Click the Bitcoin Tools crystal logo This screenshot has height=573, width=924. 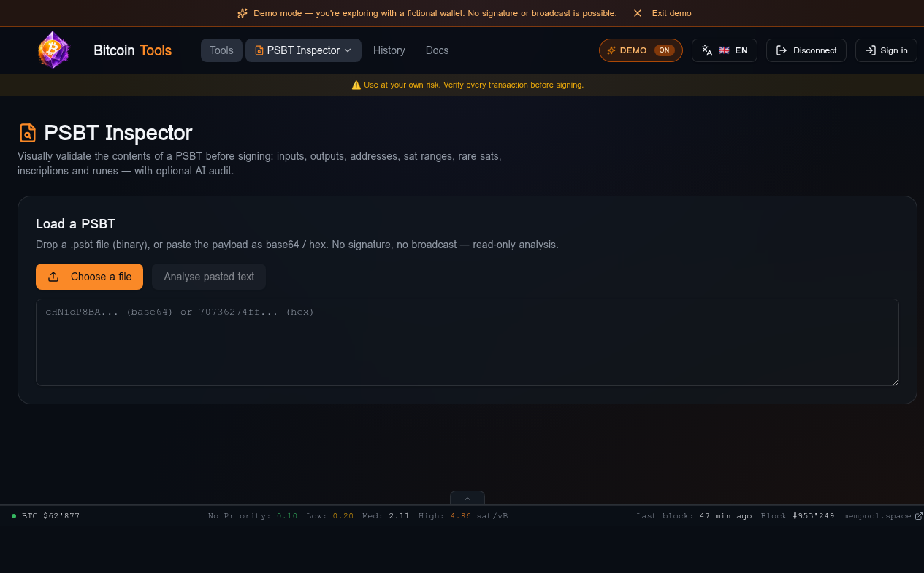(53, 50)
